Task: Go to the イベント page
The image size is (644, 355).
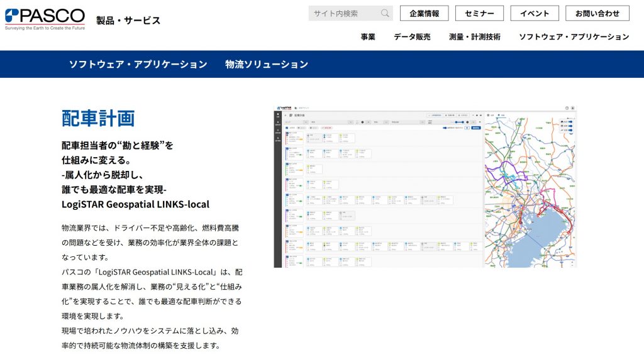Action: (x=534, y=13)
